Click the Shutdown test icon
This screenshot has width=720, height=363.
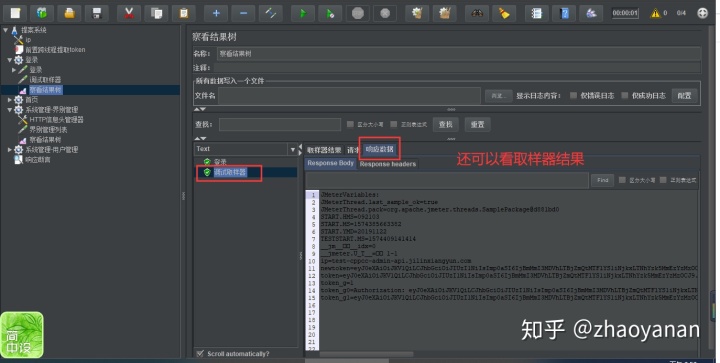(x=385, y=13)
